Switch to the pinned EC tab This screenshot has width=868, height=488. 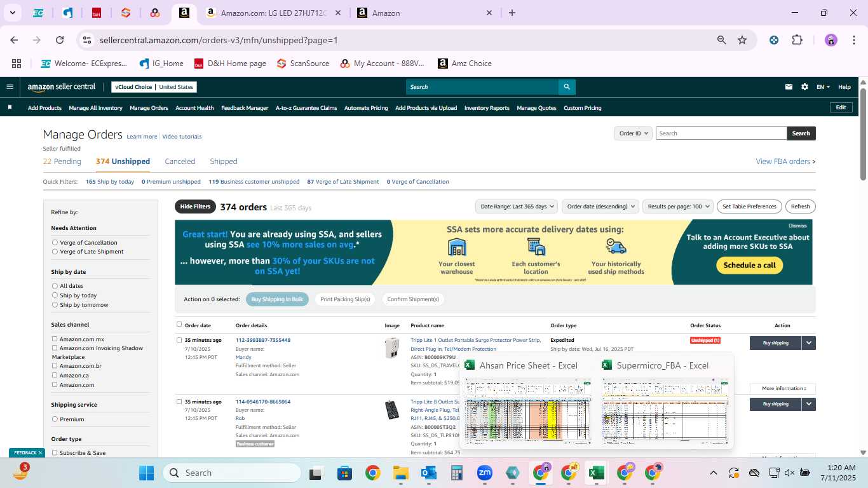click(38, 13)
